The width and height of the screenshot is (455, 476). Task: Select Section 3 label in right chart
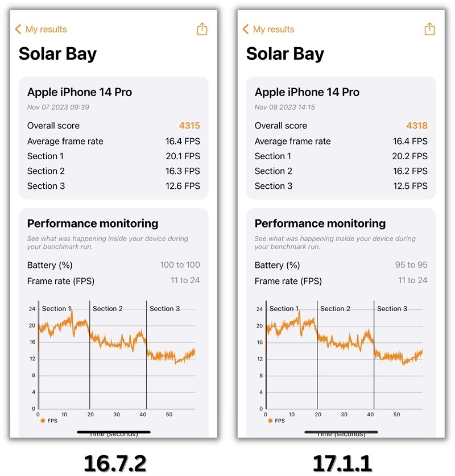392,309
